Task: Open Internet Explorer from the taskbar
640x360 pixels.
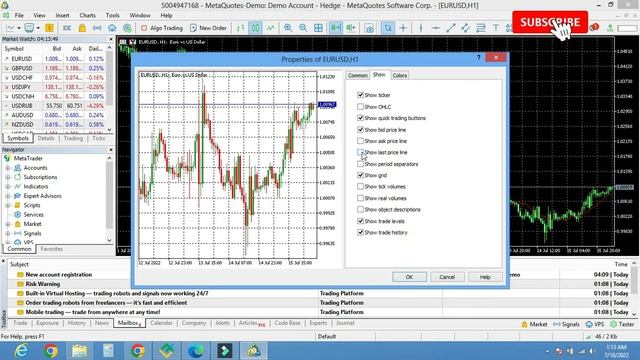Action: point(21,351)
